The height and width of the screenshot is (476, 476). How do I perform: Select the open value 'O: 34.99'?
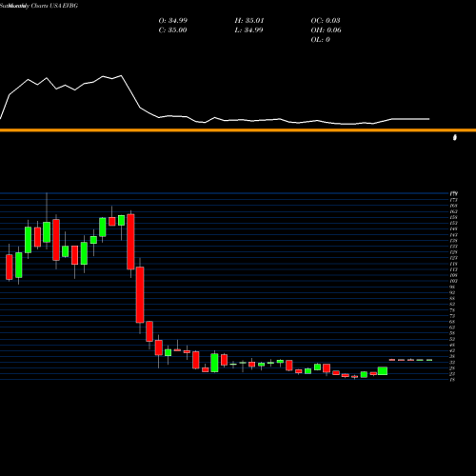[x=173, y=21]
